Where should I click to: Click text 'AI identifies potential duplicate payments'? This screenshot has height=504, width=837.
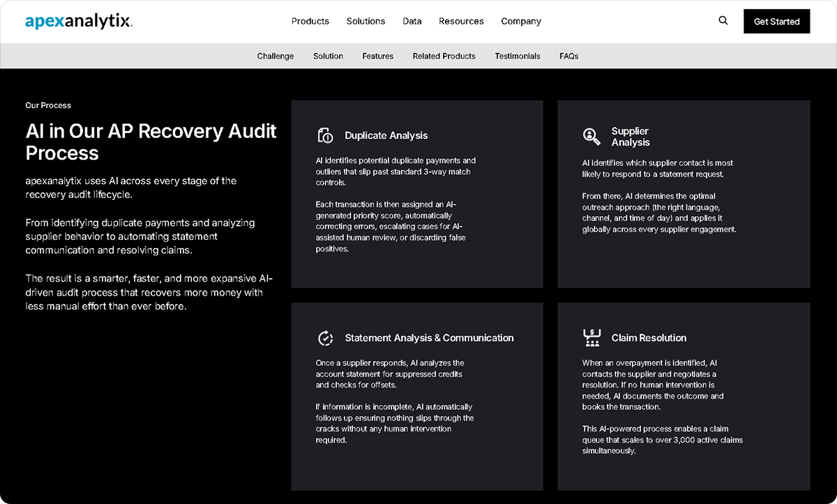point(395,171)
